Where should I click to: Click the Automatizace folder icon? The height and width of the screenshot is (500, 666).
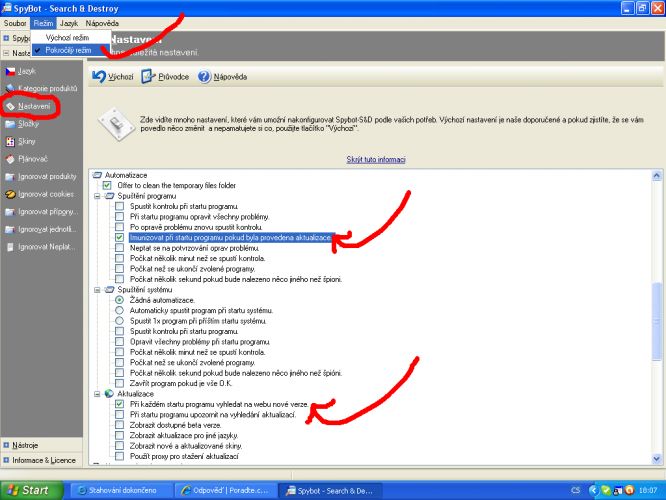97,175
